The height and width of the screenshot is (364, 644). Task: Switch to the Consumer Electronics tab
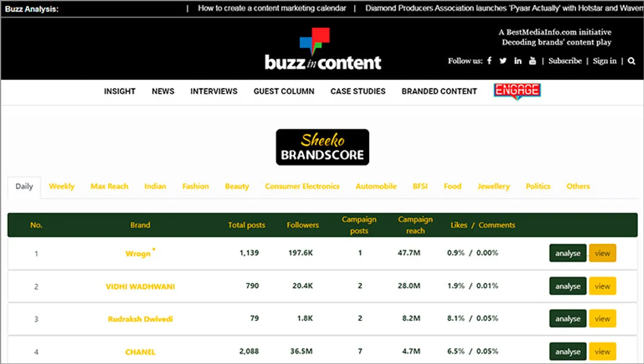302,187
